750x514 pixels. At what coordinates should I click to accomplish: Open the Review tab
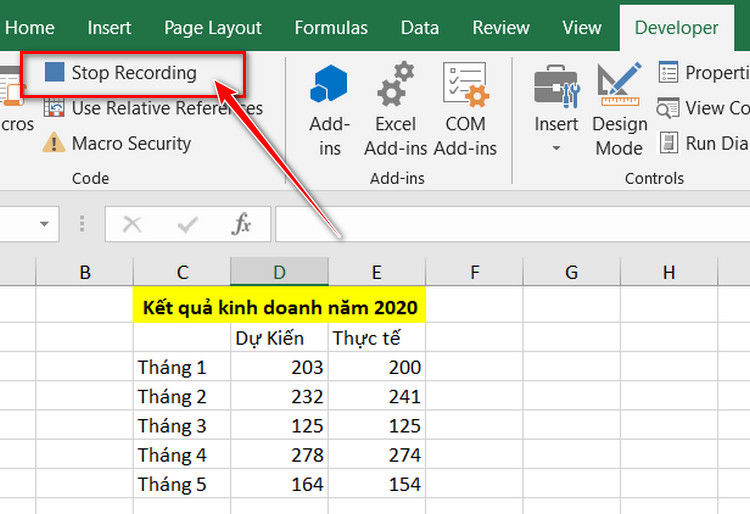pos(501,28)
